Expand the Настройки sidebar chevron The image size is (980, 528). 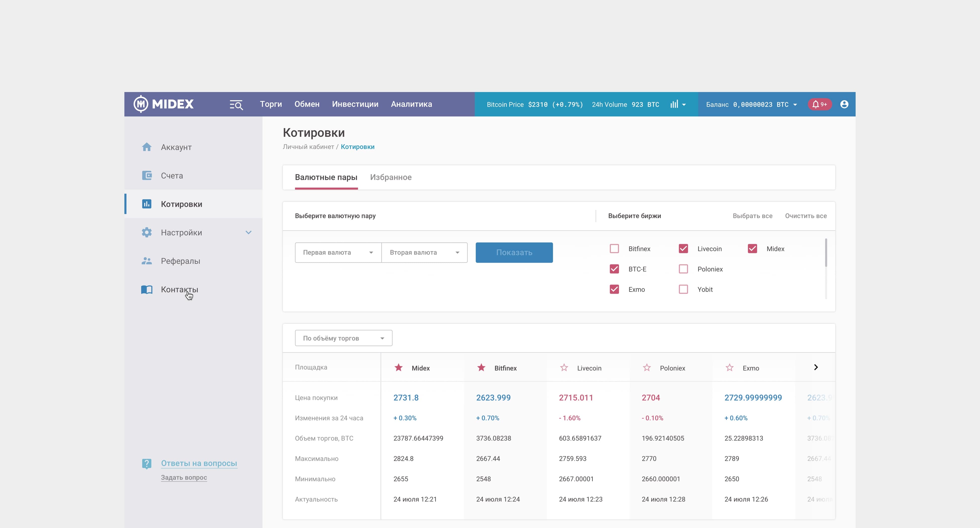[249, 233]
